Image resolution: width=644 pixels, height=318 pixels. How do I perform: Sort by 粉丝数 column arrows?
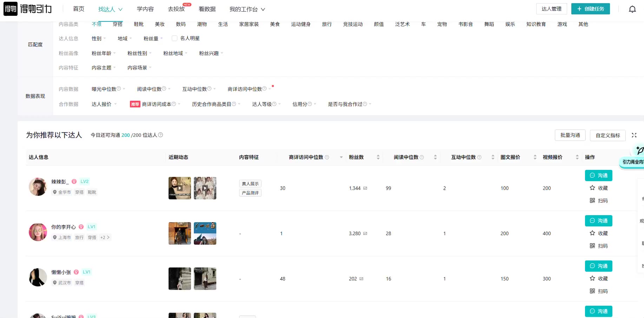tap(378, 157)
